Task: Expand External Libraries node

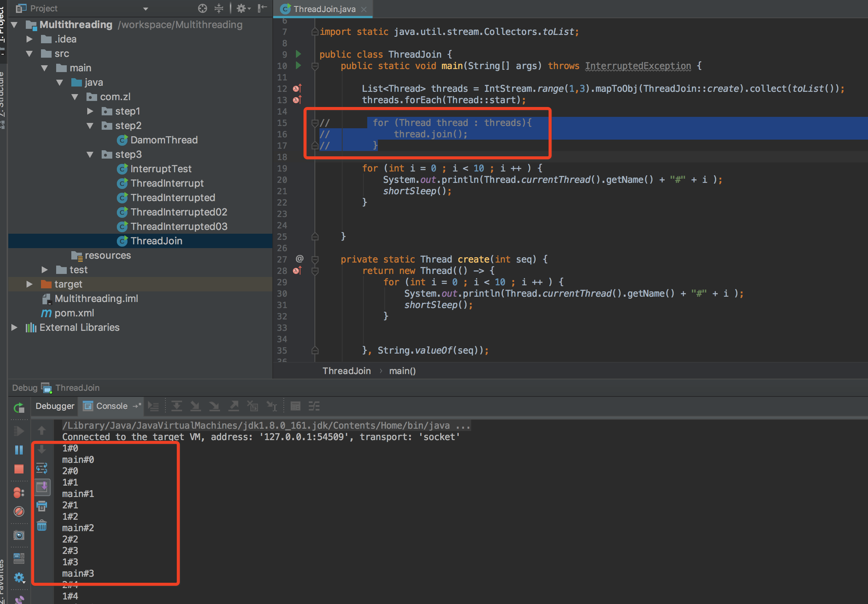Action: [x=14, y=327]
